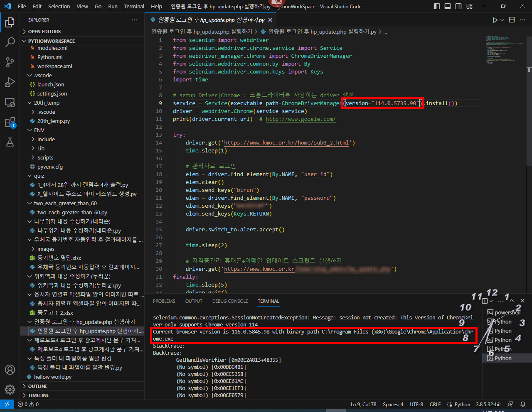The image size is (532, 412).
Task: Select the powershell terminal entry
Action: [x=507, y=312]
